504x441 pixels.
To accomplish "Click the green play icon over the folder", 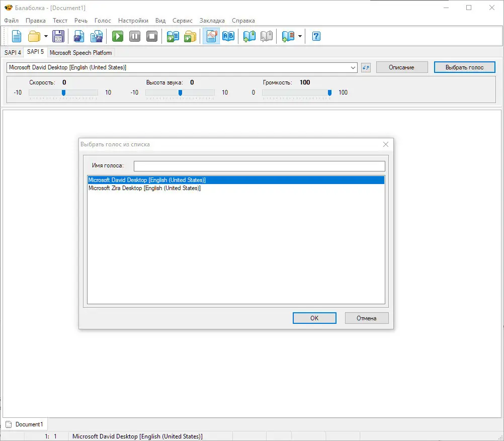I will (x=190, y=36).
